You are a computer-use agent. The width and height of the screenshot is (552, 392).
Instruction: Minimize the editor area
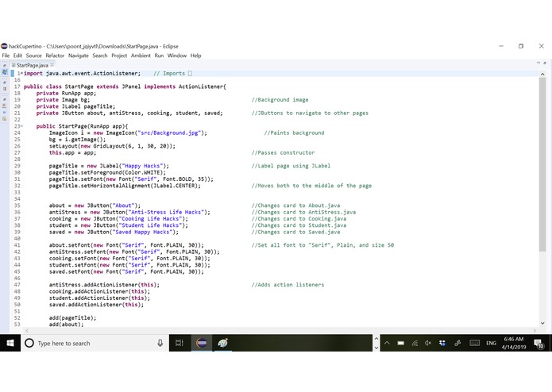point(538,63)
